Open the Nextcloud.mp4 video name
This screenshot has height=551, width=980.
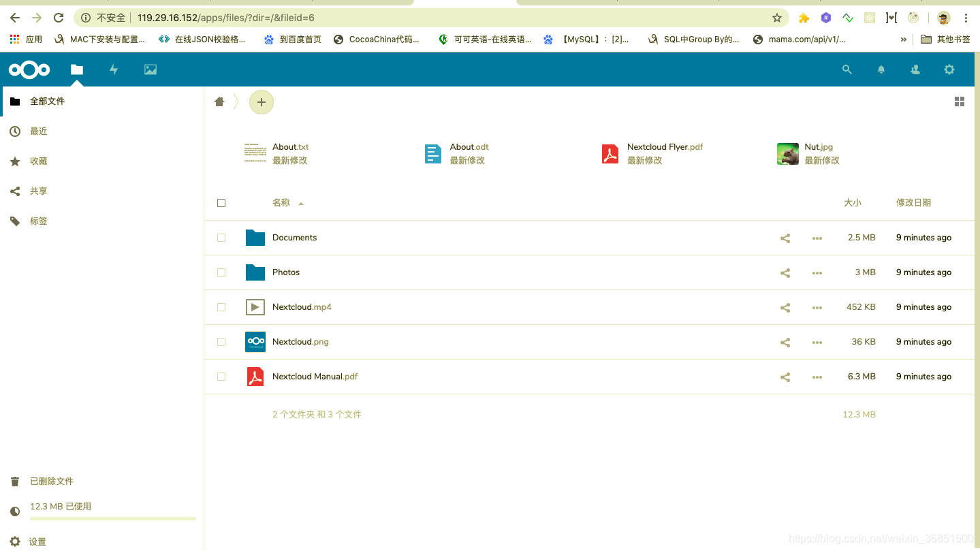tap(302, 307)
